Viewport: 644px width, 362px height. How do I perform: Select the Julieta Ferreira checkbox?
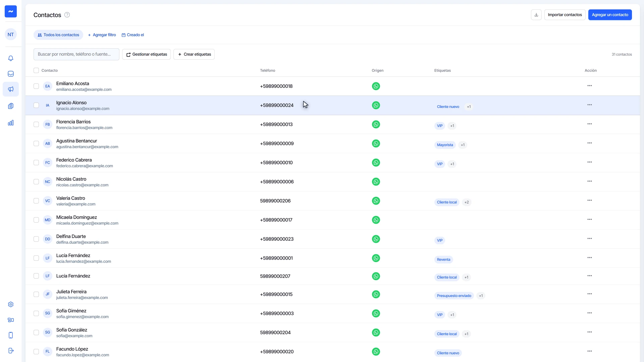point(36,294)
